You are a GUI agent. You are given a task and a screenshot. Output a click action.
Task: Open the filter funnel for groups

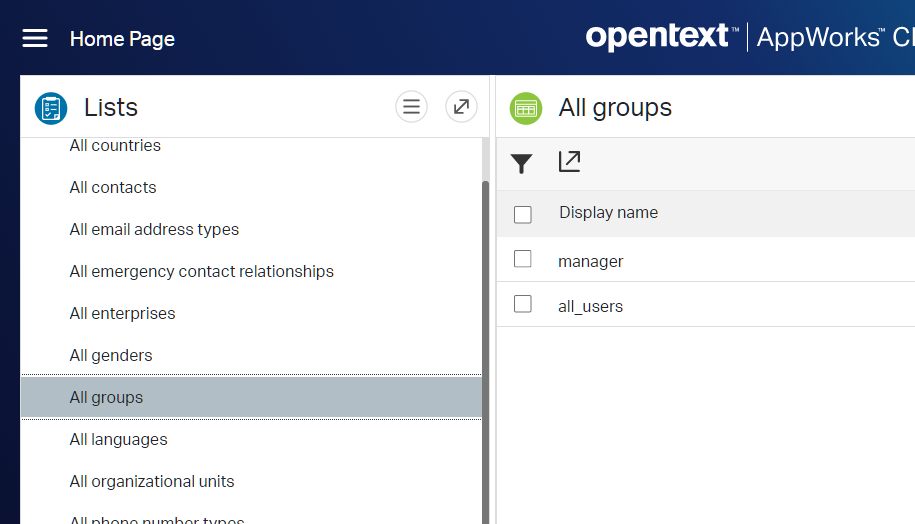(x=522, y=163)
